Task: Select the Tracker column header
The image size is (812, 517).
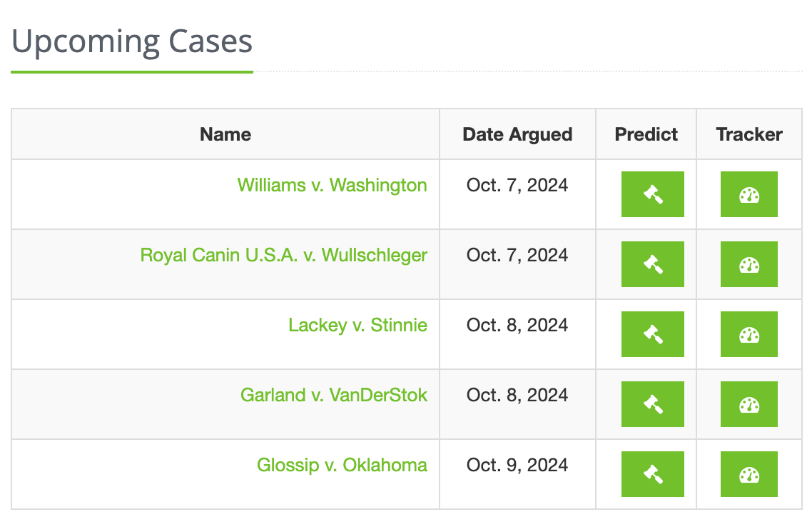Action: [x=748, y=134]
